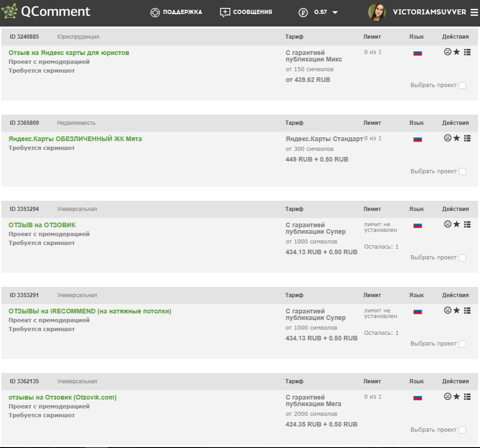
Task: Check Выбрать проект for IRECOMMEND project
Action: click(463, 344)
